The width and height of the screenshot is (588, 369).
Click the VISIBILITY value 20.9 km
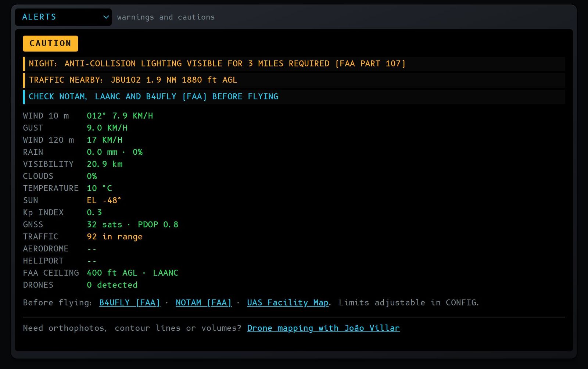pos(104,164)
